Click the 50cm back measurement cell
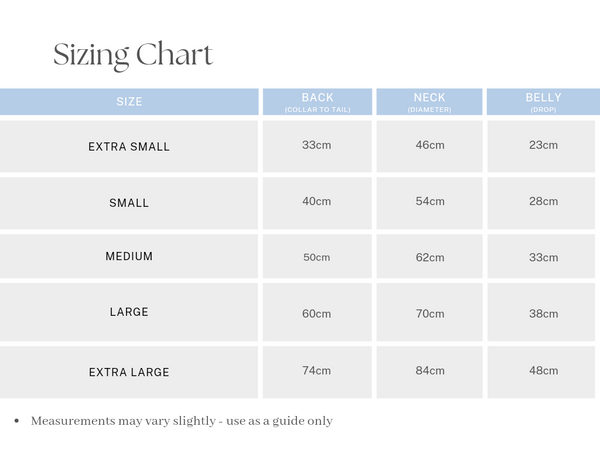Viewport: 600px width, 450px height. tap(317, 257)
